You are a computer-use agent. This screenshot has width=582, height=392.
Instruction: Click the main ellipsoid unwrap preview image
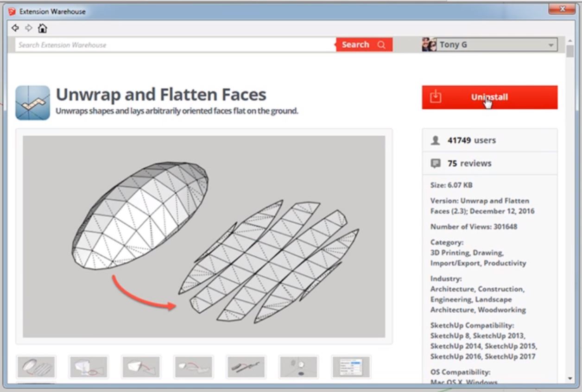coord(204,236)
